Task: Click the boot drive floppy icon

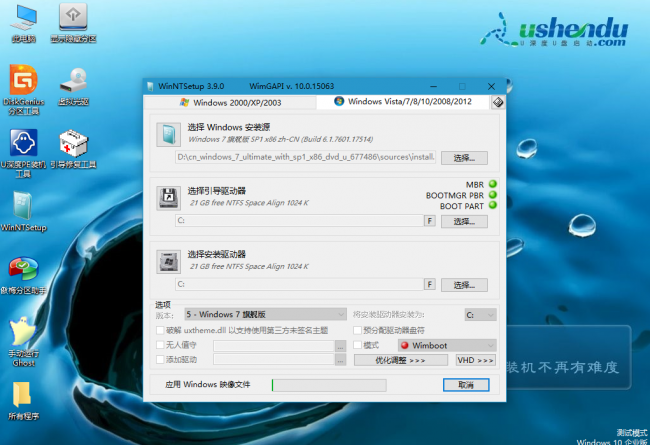Action: (168, 198)
